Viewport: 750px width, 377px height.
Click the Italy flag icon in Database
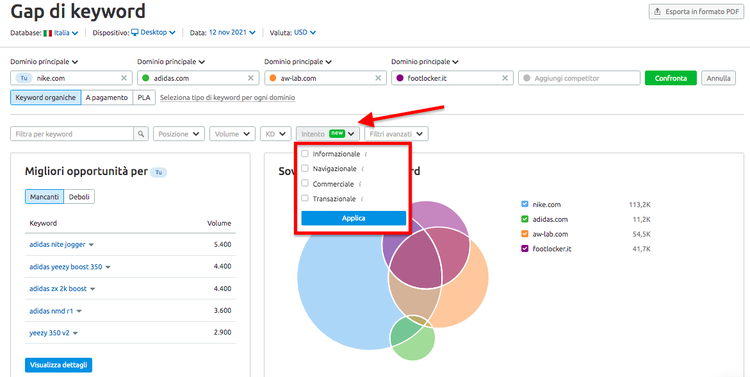click(x=47, y=33)
